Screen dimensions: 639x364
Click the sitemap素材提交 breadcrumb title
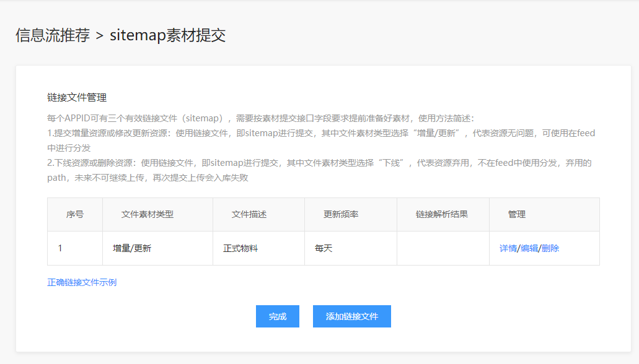coord(167,35)
